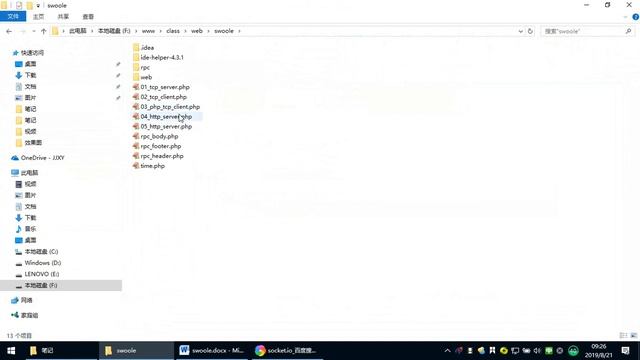Select 本地磁盘 (F:) in the breadcrumb
Screen dimensions: 640x360
(114, 31)
